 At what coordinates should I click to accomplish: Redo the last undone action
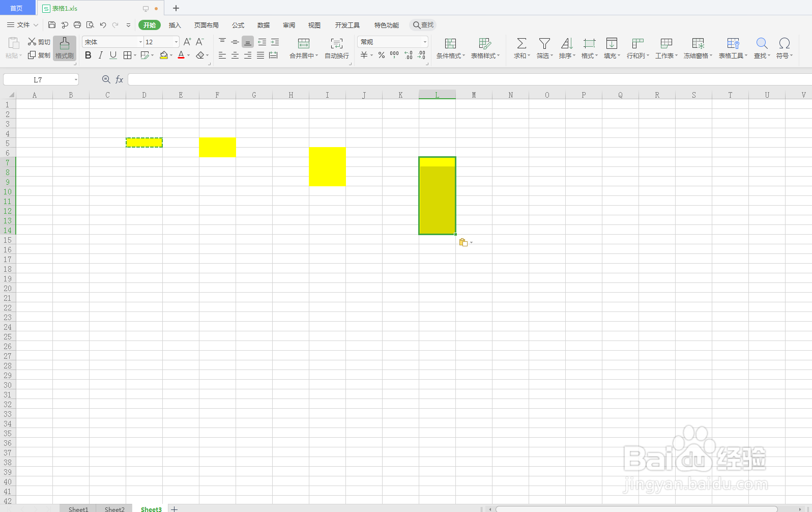click(x=115, y=24)
